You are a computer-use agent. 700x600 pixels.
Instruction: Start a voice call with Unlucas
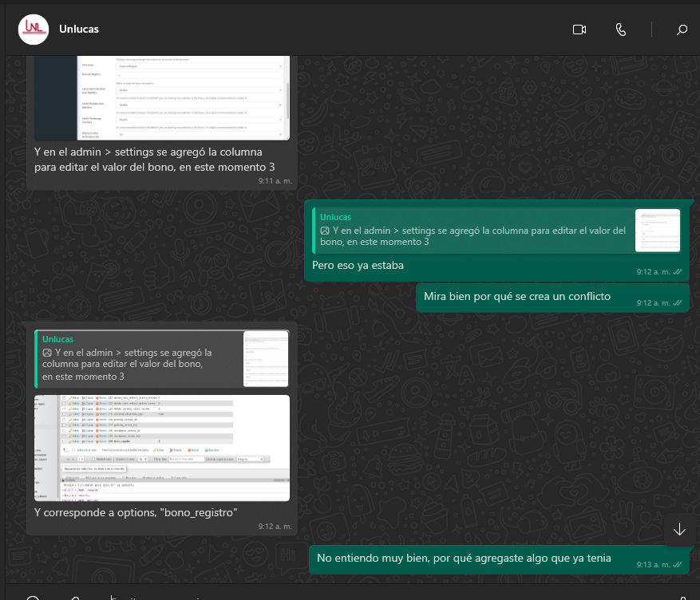tap(620, 30)
